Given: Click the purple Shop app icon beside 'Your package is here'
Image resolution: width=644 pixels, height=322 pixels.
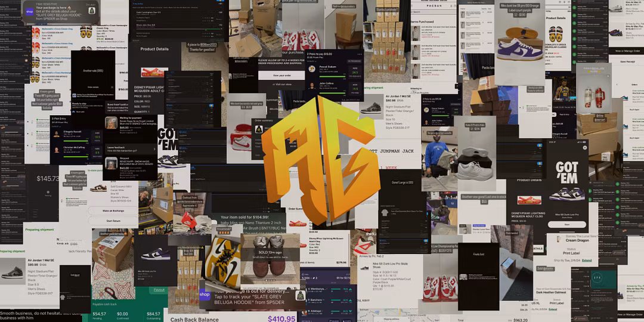Looking at the screenshot, I should point(30,11).
